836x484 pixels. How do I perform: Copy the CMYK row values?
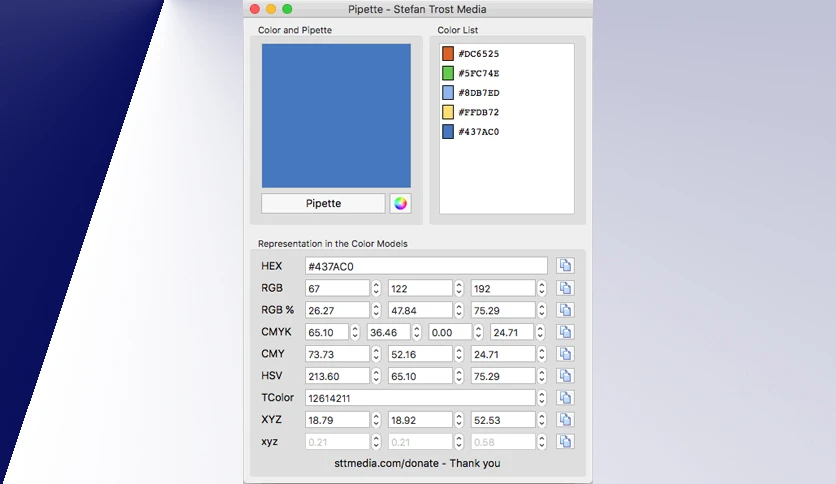pos(565,332)
